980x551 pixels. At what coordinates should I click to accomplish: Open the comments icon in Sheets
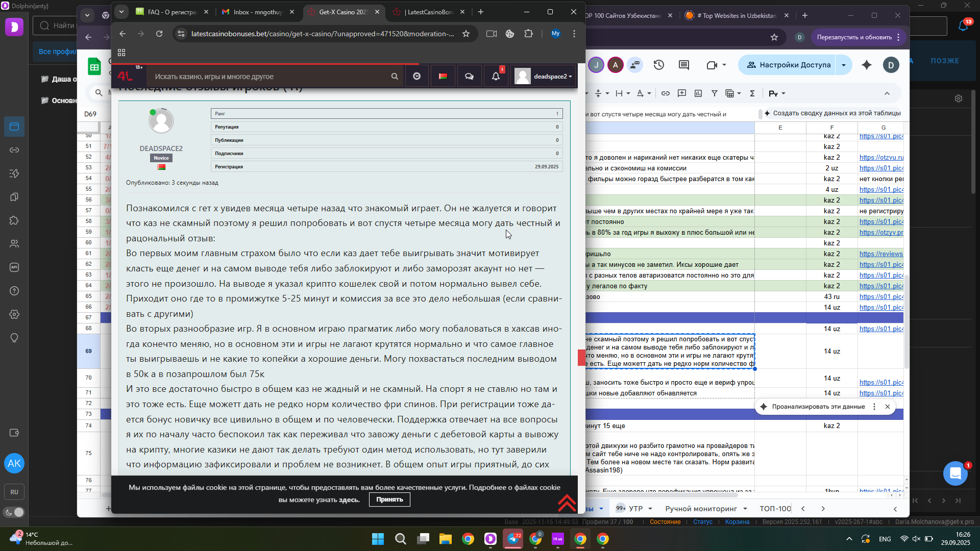pyautogui.click(x=684, y=65)
